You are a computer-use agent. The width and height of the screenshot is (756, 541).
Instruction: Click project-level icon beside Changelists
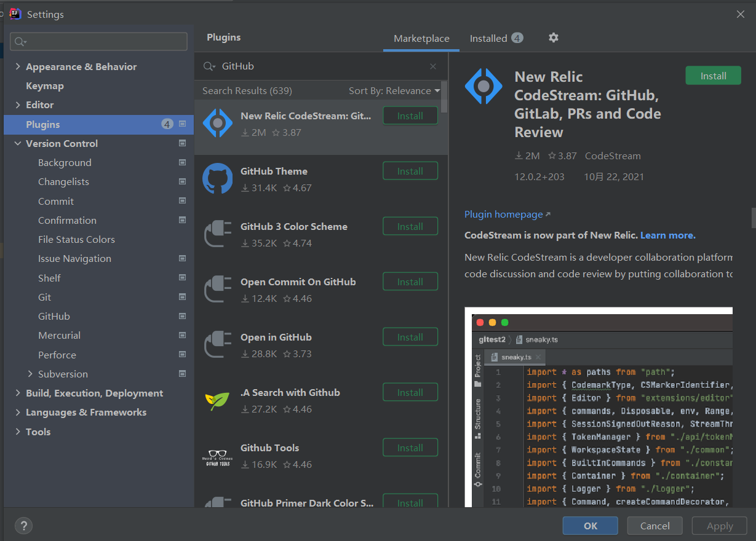(182, 181)
